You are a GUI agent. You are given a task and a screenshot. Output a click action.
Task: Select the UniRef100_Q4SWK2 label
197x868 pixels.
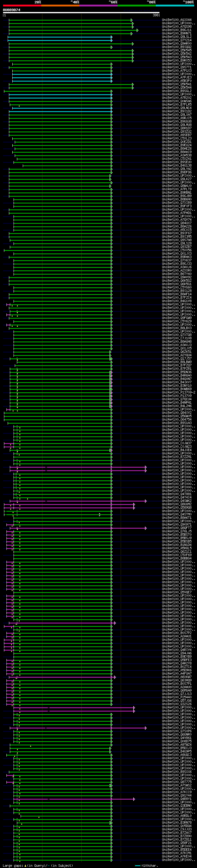pyautogui.click(x=176, y=501)
